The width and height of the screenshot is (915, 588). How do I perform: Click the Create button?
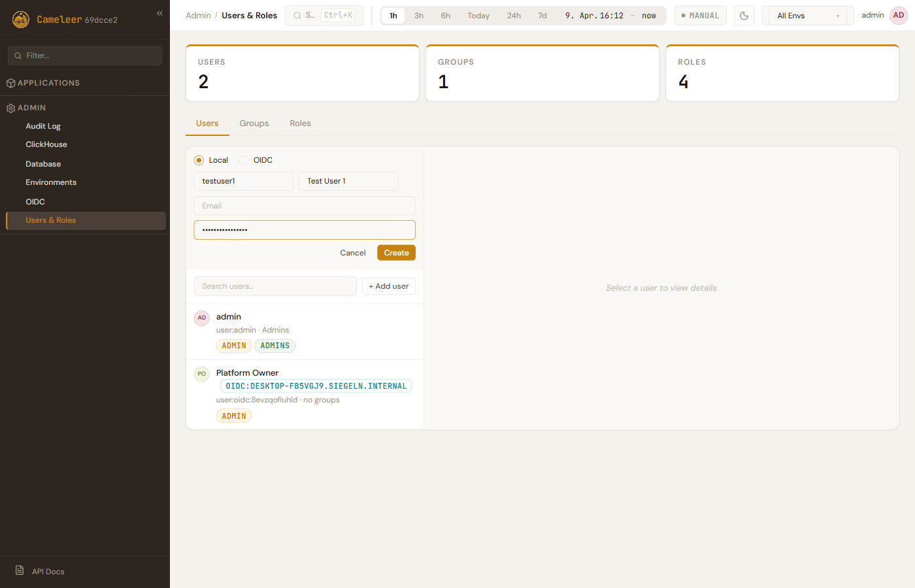396,253
